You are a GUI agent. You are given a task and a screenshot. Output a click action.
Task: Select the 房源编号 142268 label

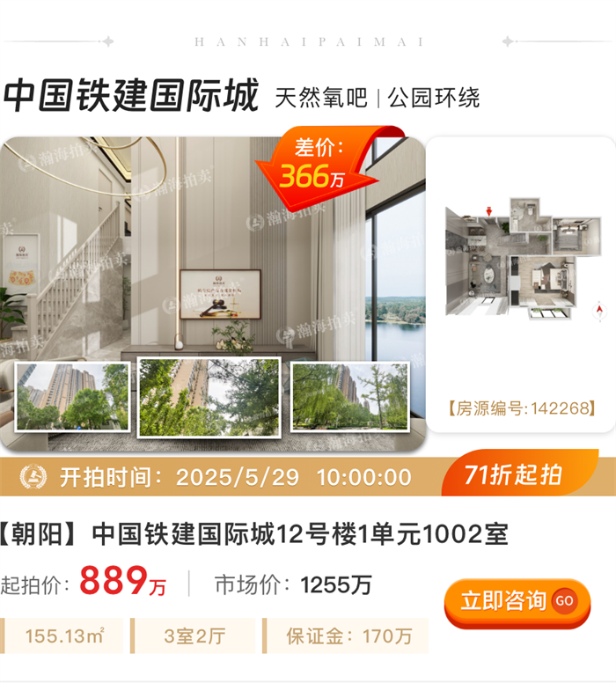click(522, 408)
